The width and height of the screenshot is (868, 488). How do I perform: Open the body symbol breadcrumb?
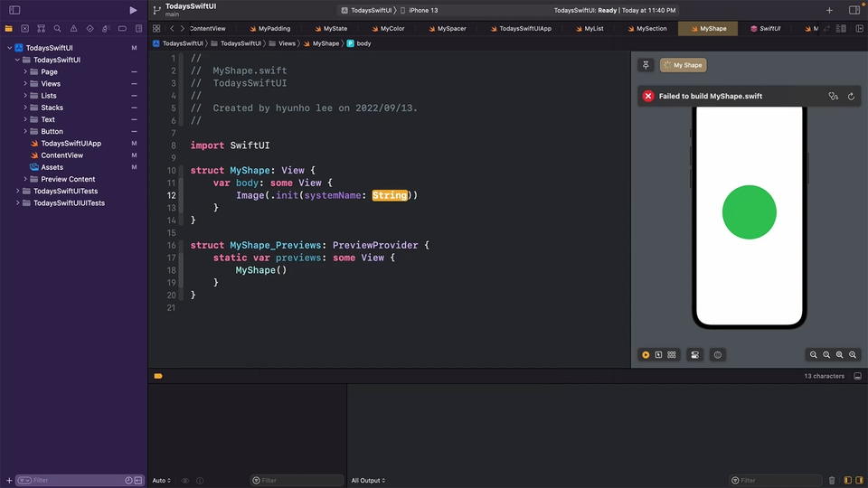pos(359,43)
